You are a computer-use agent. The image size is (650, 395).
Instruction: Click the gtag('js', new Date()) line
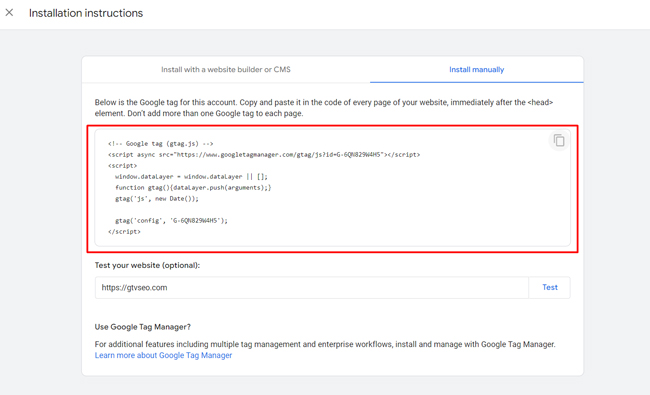pos(157,199)
